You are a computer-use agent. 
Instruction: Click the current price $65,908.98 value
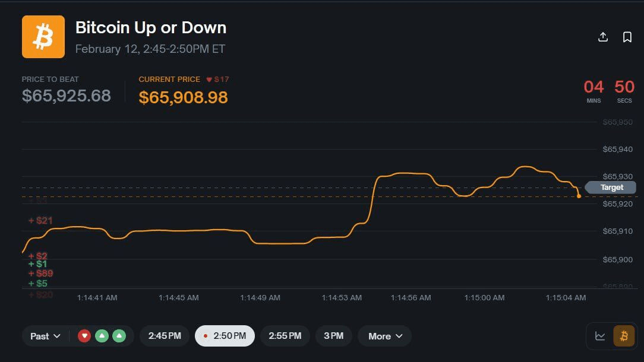click(x=183, y=97)
